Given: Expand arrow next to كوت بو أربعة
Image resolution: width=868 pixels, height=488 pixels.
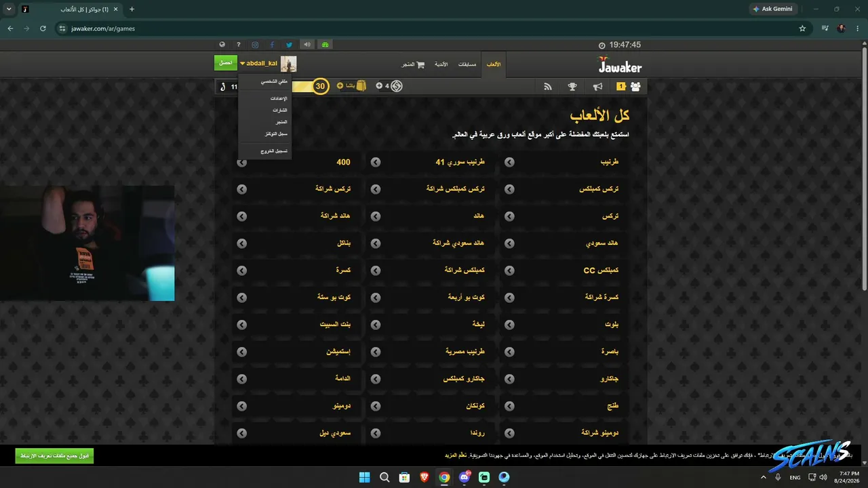Looking at the screenshot, I should (x=376, y=298).
